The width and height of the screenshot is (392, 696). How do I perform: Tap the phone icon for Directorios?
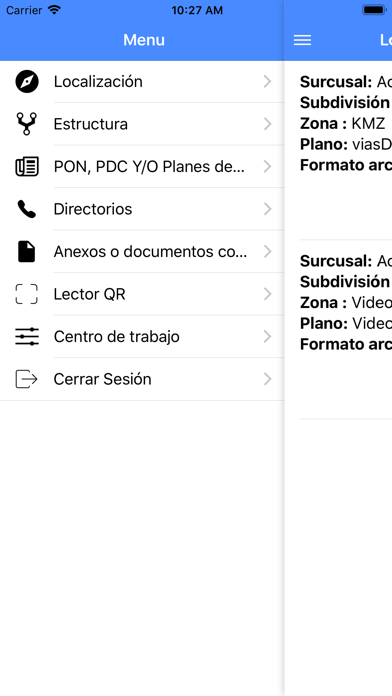[x=27, y=209]
